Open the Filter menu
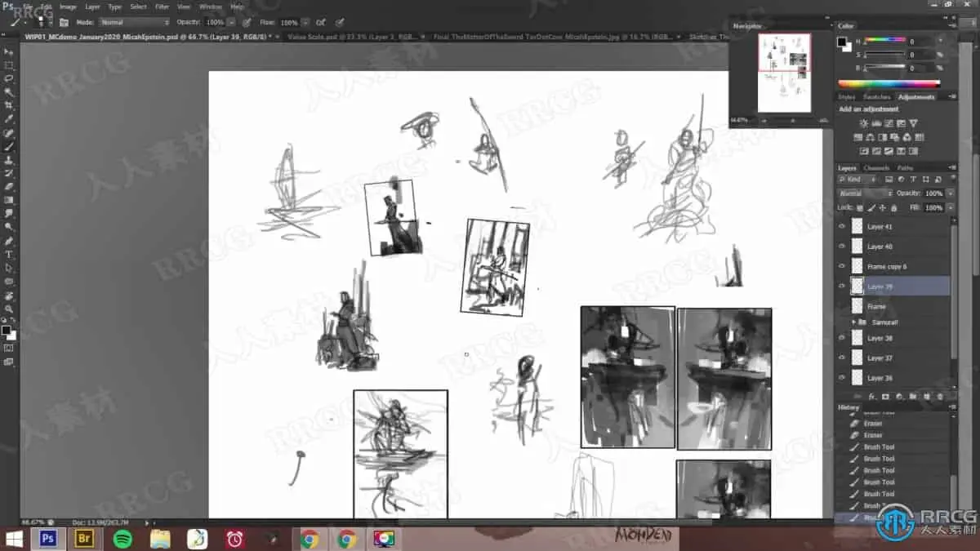This screenshot has width=980, height=551. click(x=162, y=7)
